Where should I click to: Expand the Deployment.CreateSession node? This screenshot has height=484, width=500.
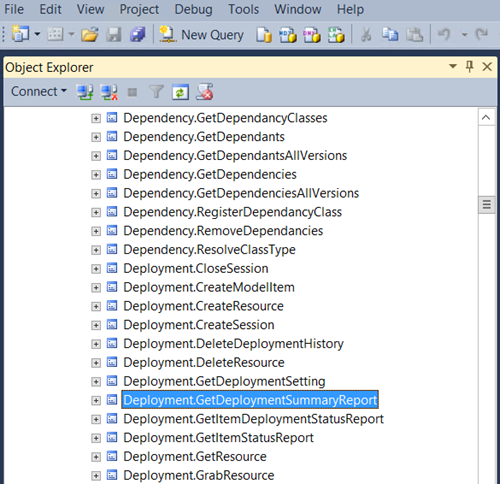pyautogui.click(x=96, y=325)
